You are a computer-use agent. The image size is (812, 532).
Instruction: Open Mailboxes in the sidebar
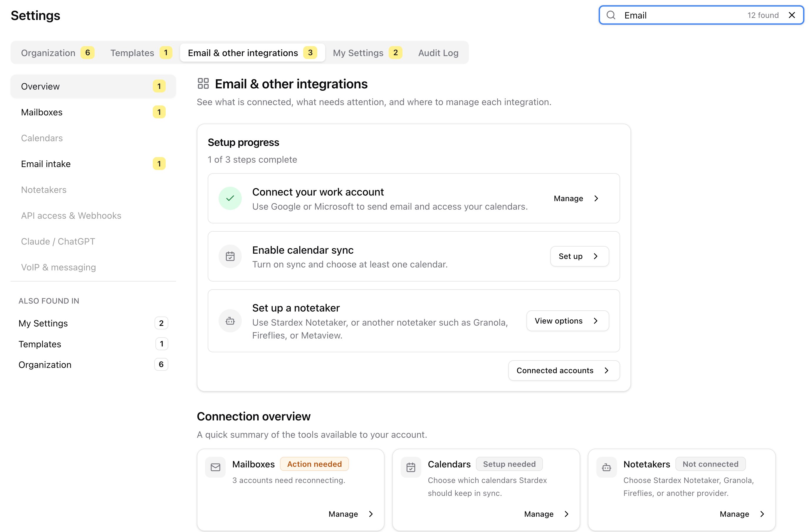point(93,112)
